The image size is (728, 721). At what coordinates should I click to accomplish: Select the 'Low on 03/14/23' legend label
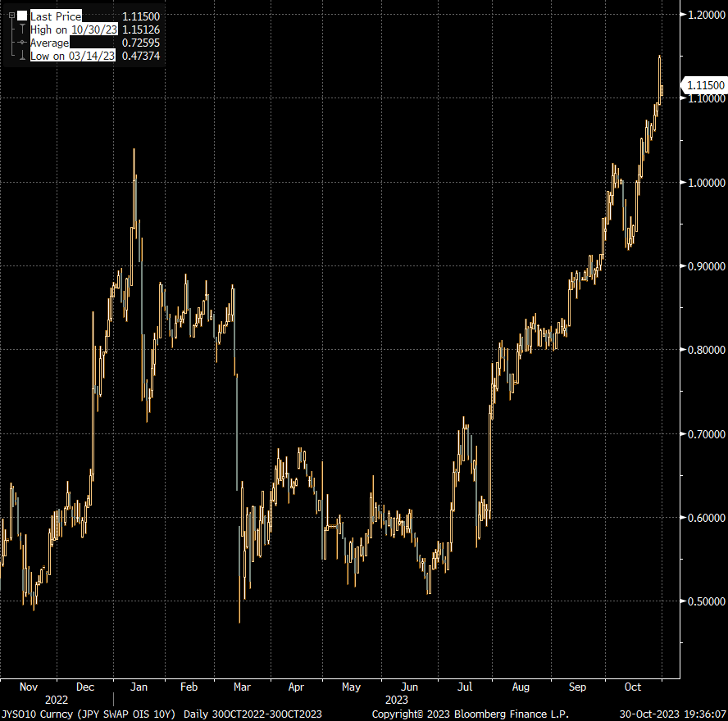72,56
